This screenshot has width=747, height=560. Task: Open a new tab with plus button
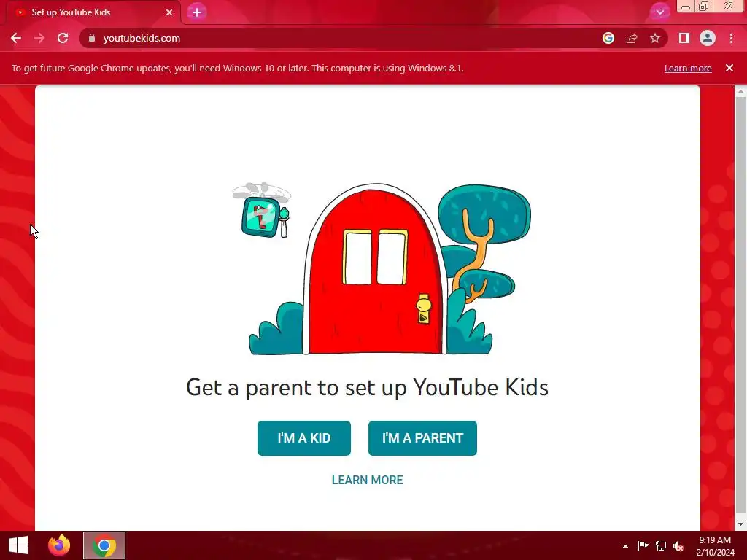tap(197, 12)
